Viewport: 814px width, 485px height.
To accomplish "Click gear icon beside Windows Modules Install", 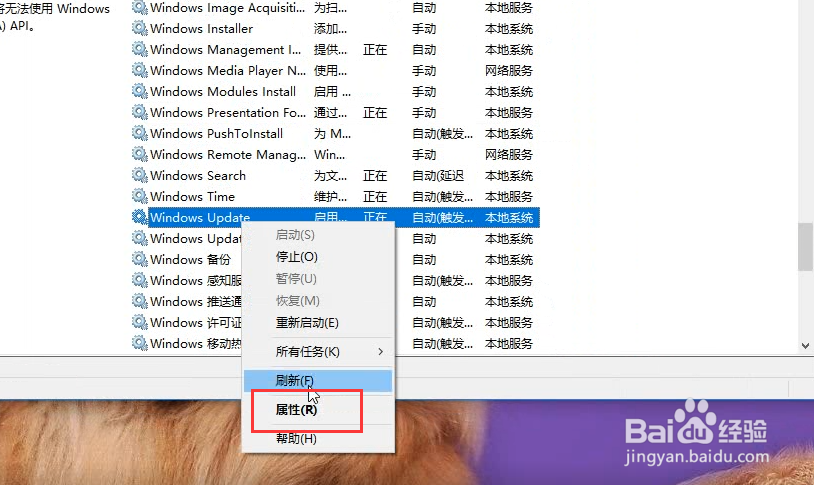I will point(140,91).
